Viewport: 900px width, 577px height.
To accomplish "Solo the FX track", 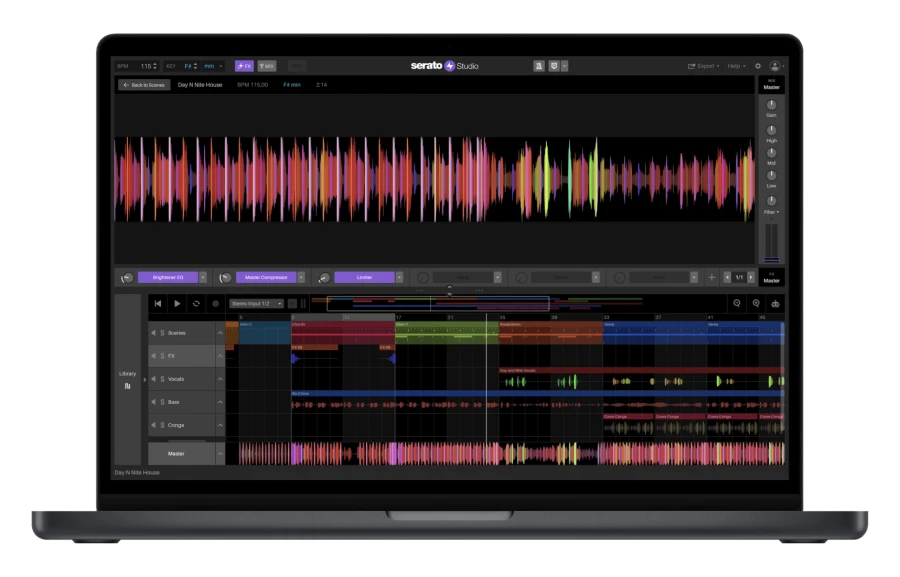I will pos(162,356).
